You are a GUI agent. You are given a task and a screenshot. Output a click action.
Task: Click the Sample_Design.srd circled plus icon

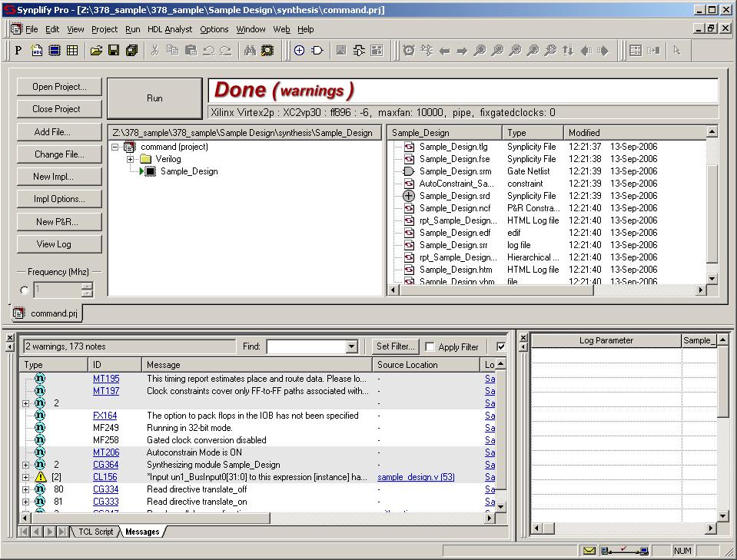[409, 196]
